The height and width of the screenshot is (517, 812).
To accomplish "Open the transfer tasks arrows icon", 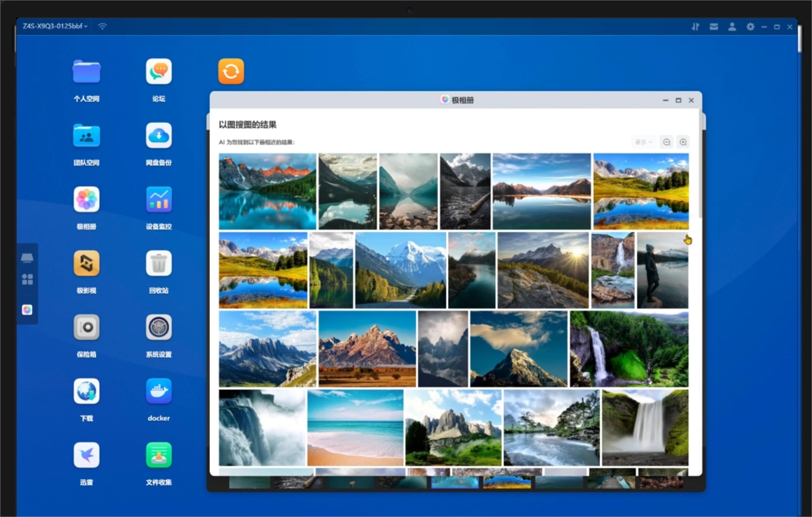I will pos(696,27).
